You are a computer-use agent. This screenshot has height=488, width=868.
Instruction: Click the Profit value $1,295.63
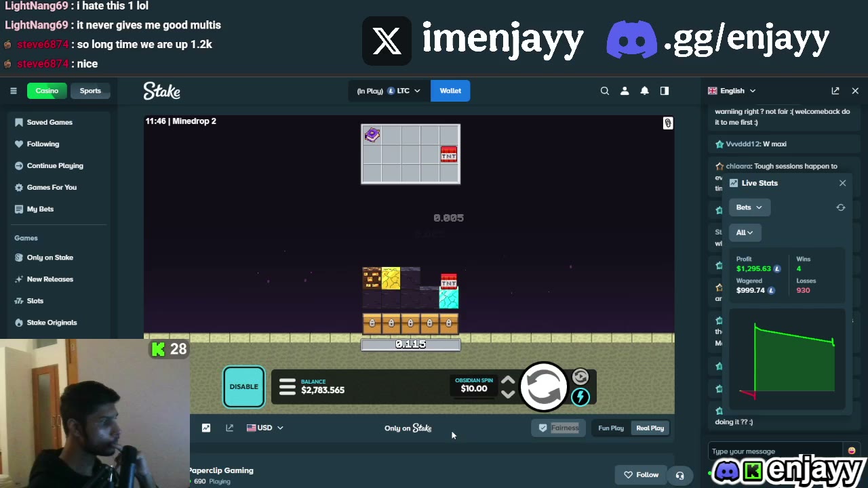(753, 268)
